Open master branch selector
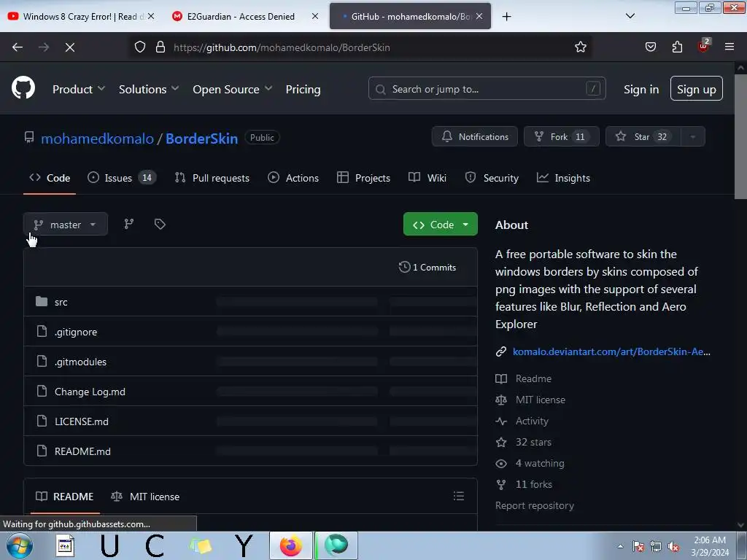Screen dimensions: 747x560 tap(65, 225)
